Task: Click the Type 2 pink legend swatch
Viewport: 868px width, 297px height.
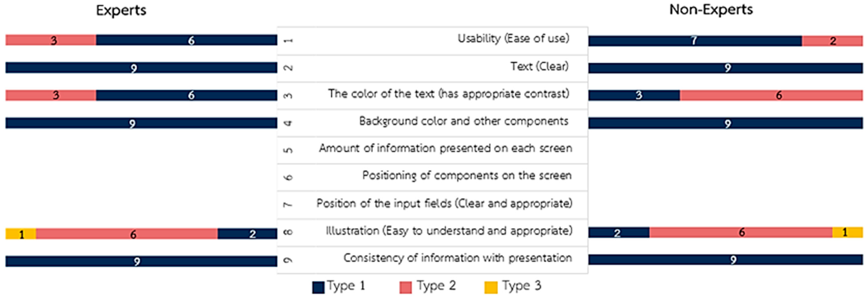Action: [x=405, y=287]
